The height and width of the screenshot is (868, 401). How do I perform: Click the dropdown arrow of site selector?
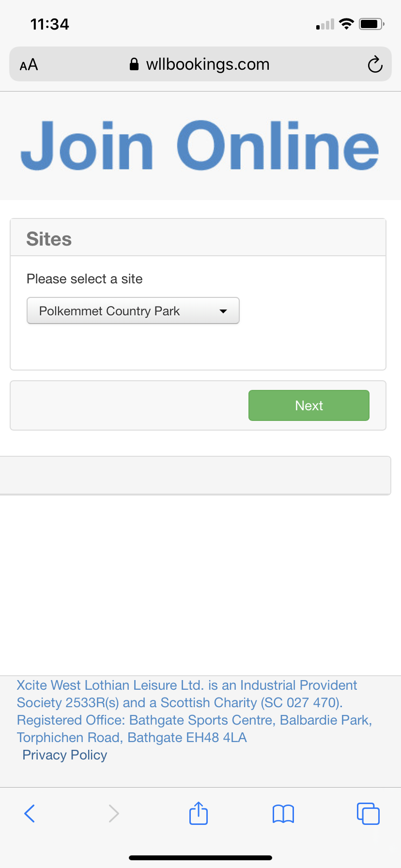[223, 311]
